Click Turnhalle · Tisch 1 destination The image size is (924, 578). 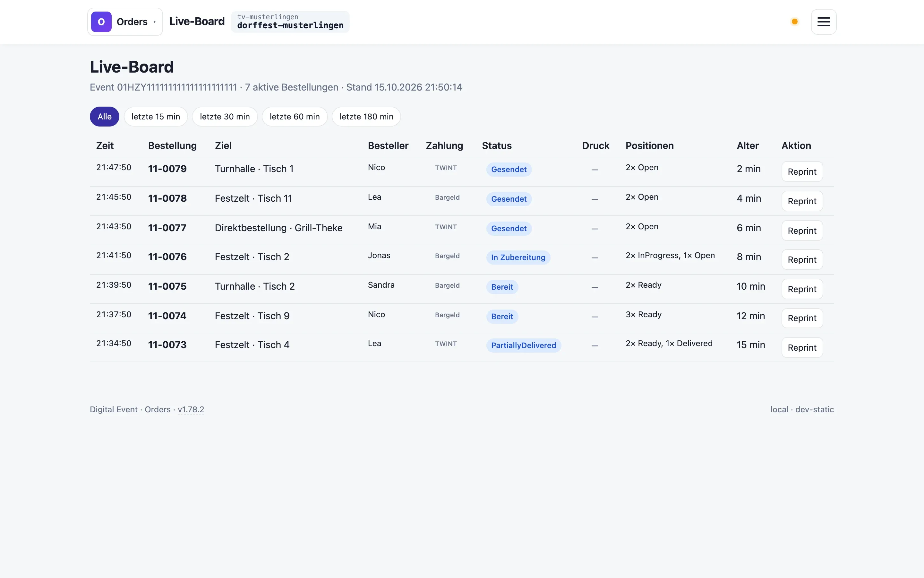click(254, 169)
